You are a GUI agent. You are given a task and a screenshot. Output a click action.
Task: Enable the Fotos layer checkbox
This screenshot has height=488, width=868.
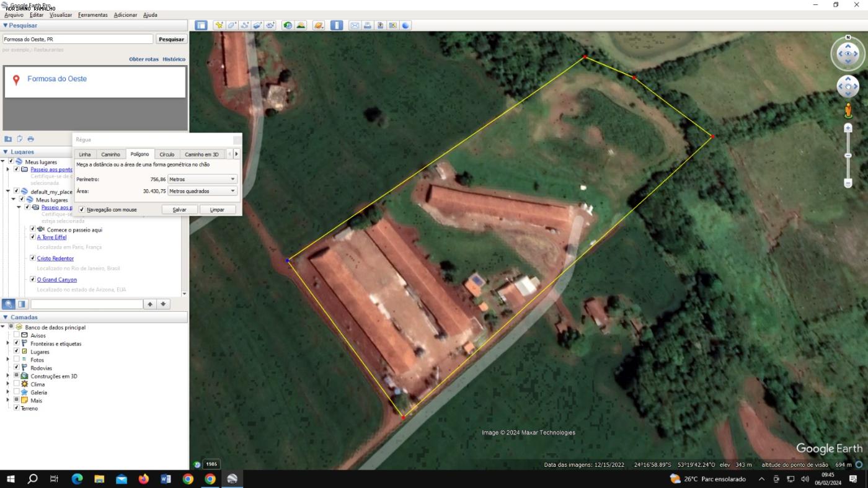pos(17,359)
